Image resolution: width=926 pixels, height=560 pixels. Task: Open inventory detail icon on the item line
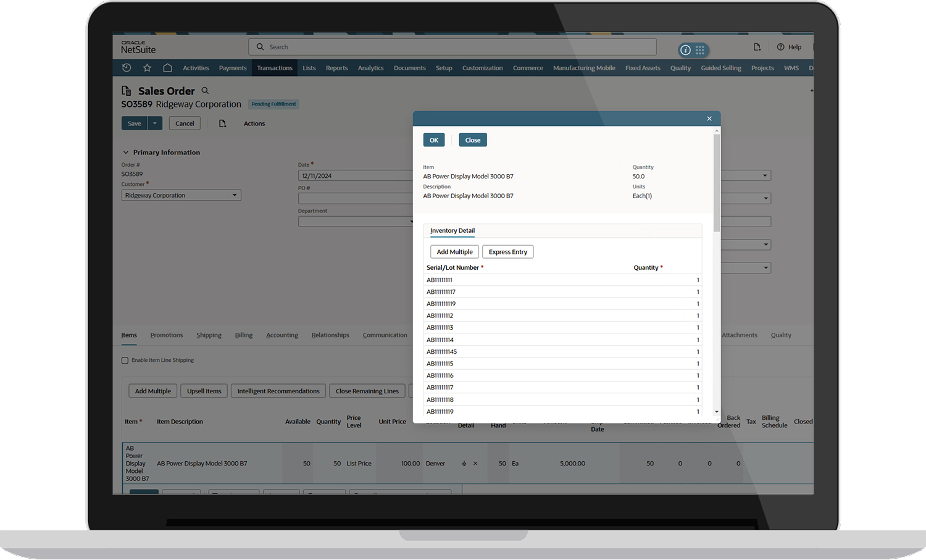[x=464, y=463]
